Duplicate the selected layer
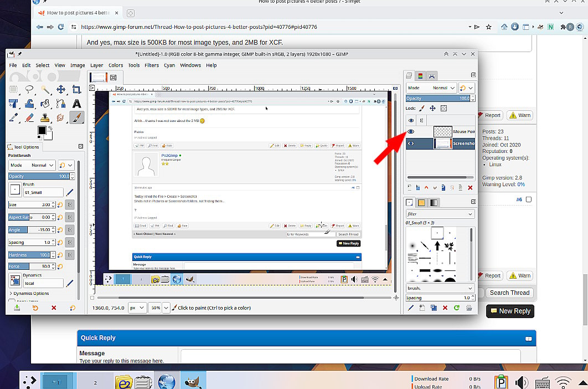The width and height of the screenshot is (588, 389). click(443, 187)
